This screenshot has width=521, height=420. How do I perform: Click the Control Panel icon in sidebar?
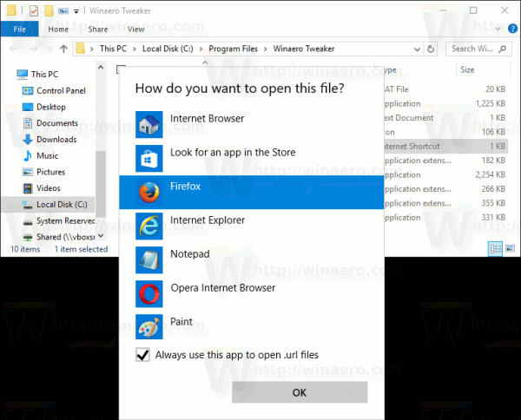28,90
